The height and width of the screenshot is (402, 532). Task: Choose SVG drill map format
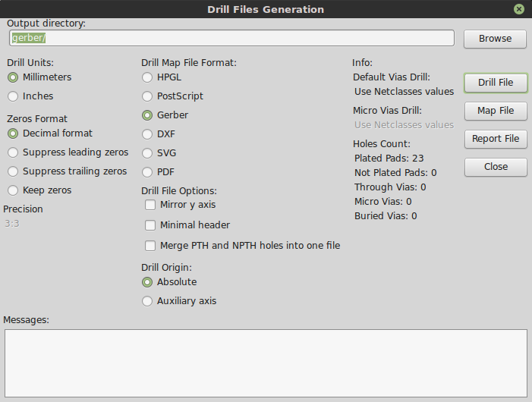point(147,153)
